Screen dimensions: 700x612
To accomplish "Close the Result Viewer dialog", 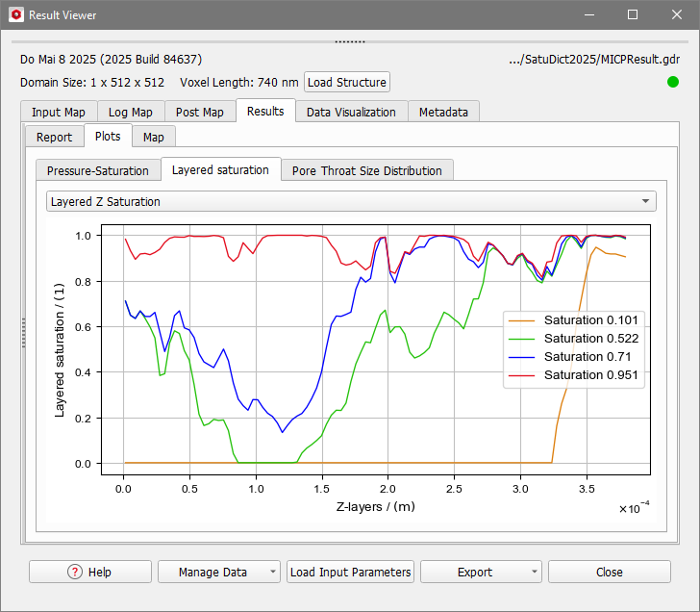I will 610,572.
